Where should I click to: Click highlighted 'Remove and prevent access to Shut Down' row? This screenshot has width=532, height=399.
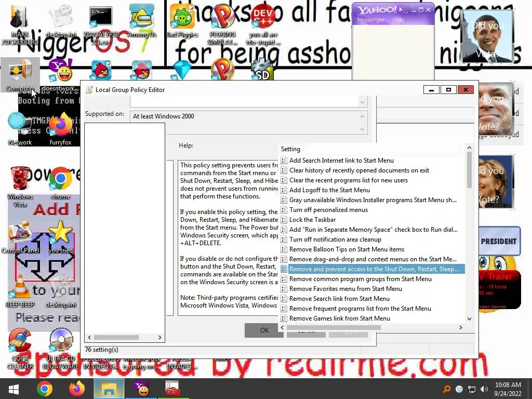(x=373, y=269)
